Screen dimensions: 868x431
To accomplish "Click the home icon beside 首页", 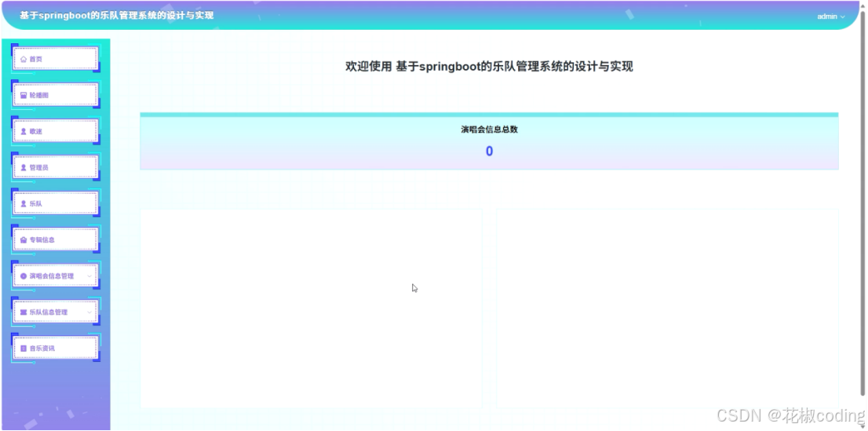I will pos(24,60).
